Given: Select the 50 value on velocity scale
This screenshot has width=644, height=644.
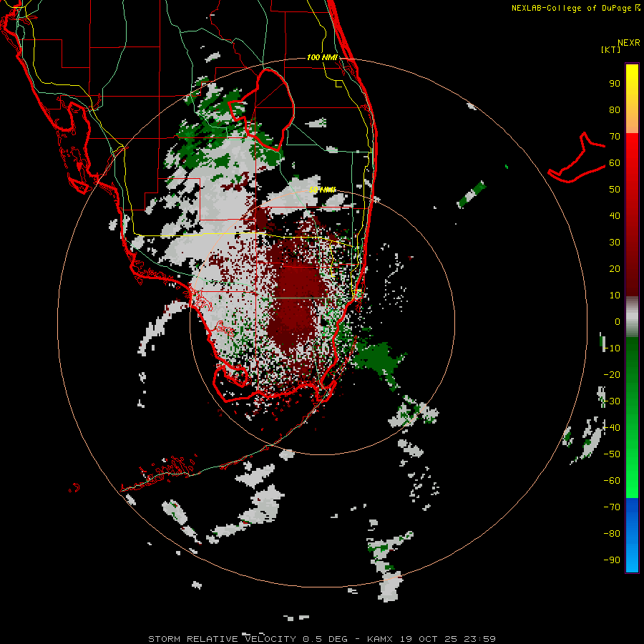Looking at the screenshot, I should click(x=615, y=190).
